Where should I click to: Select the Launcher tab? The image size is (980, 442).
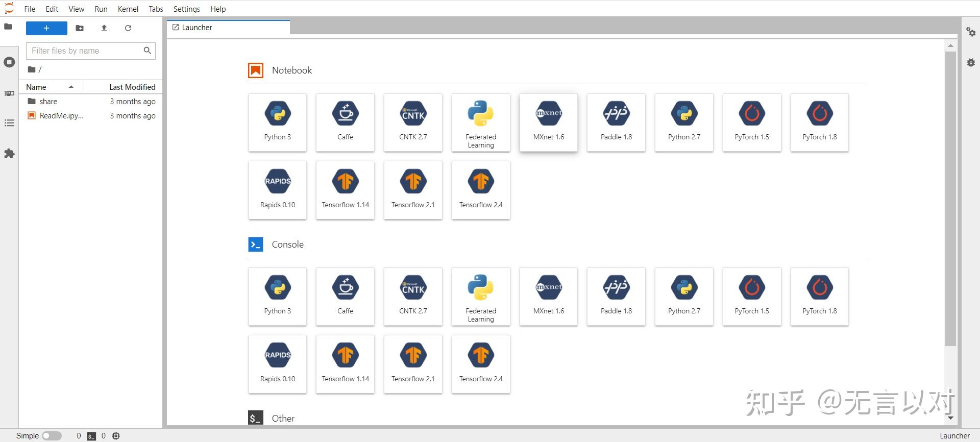point(228,28)
